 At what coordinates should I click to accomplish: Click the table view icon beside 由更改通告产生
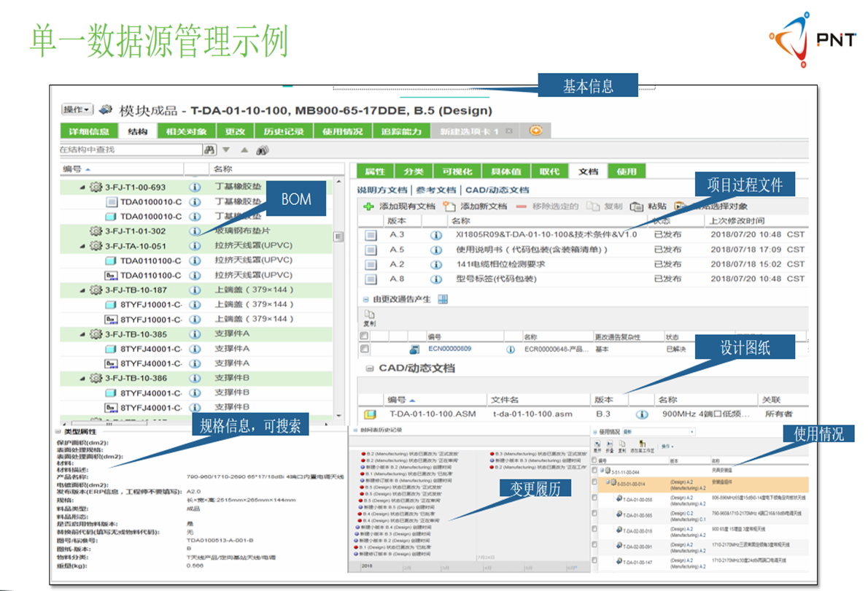pyautogui.click(x=442, y=299)
